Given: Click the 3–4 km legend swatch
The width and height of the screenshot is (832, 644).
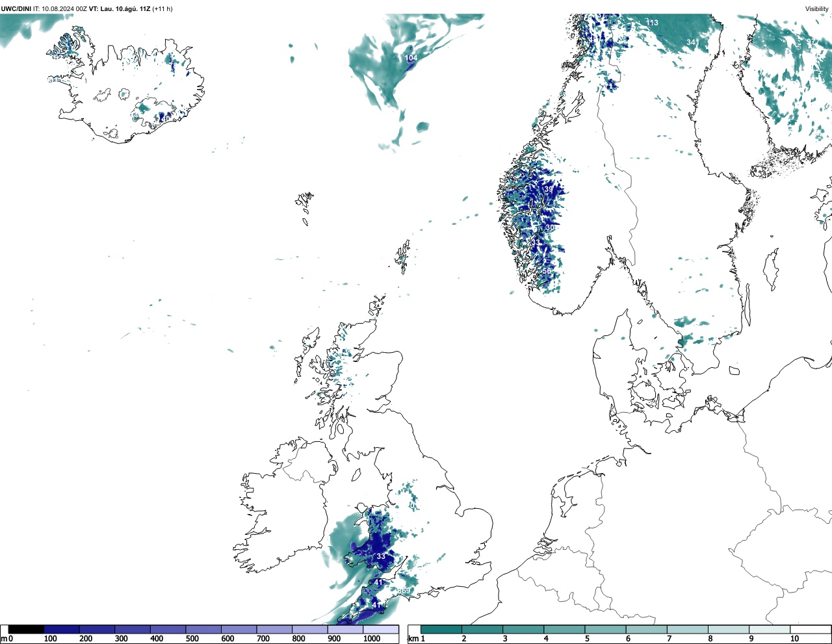Looking at the screenshot, I should [523, 630].
